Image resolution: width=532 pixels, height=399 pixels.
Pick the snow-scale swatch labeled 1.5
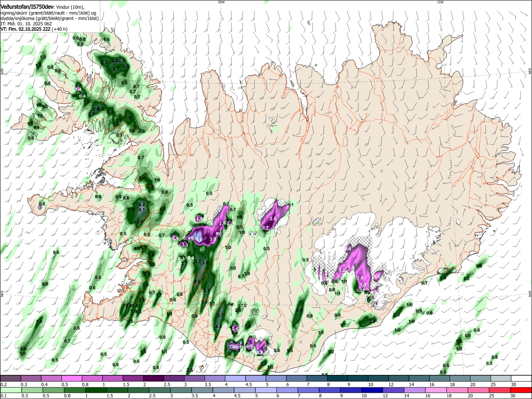point(132,378)
